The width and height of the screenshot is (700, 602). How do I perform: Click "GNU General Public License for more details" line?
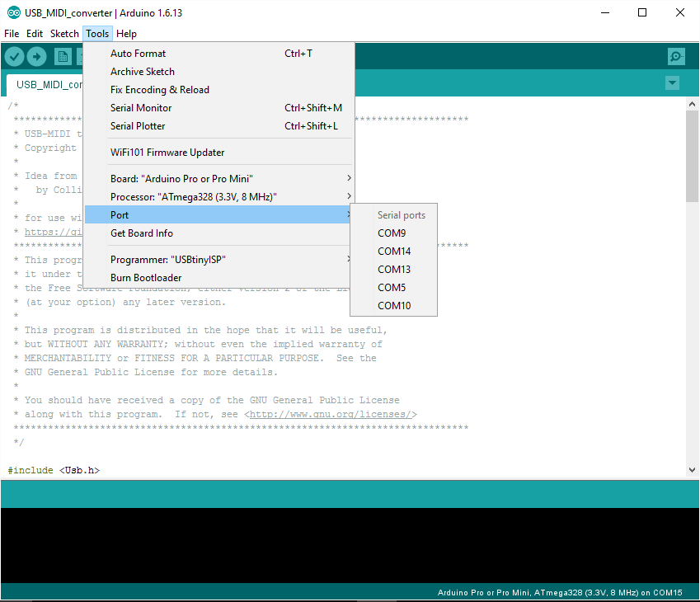[146, 372]
